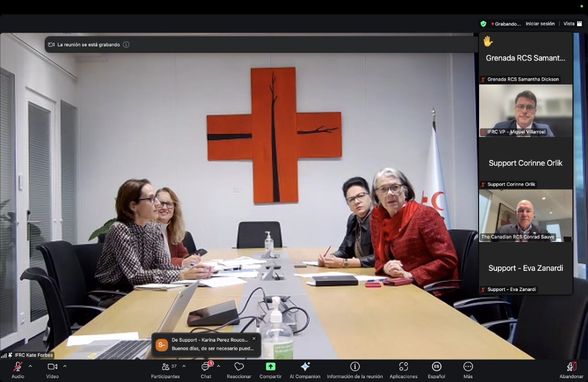588x382 pixels.
Task: Toggle the Vídeo camera button
Action: coord(52,369)
